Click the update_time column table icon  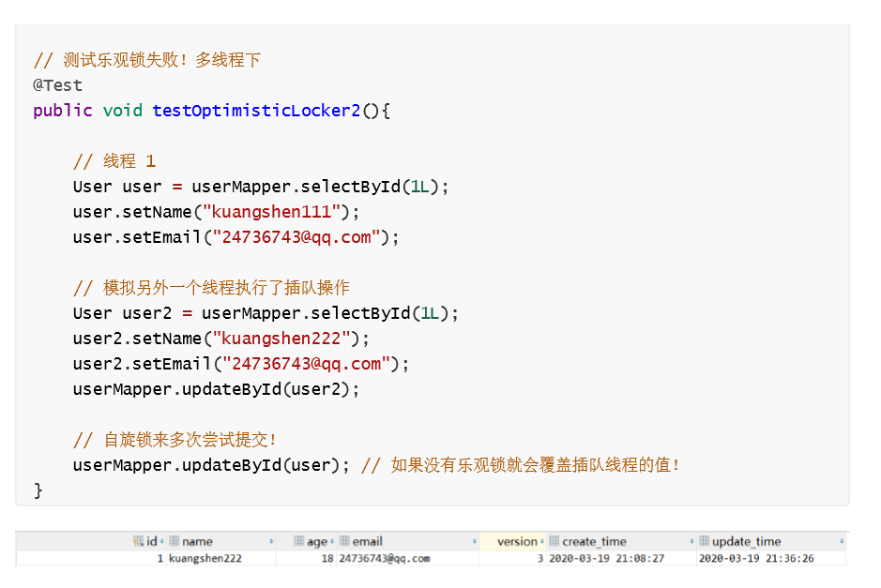point(704,541)
